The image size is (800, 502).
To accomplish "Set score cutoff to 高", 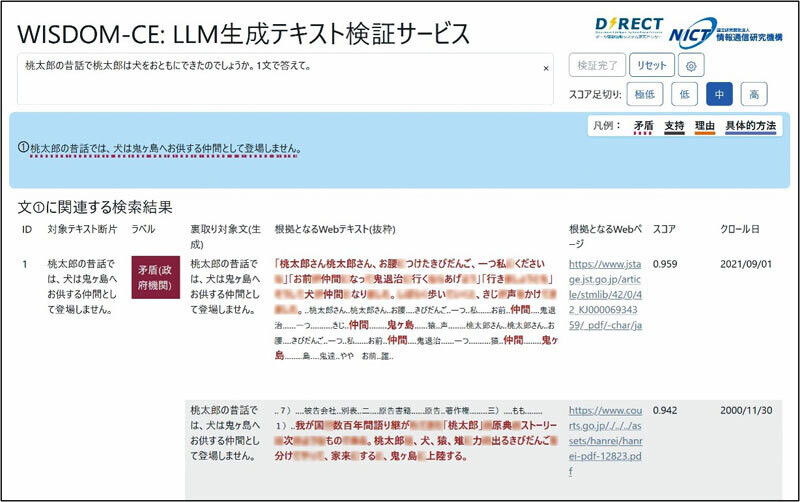I will 754,94.
